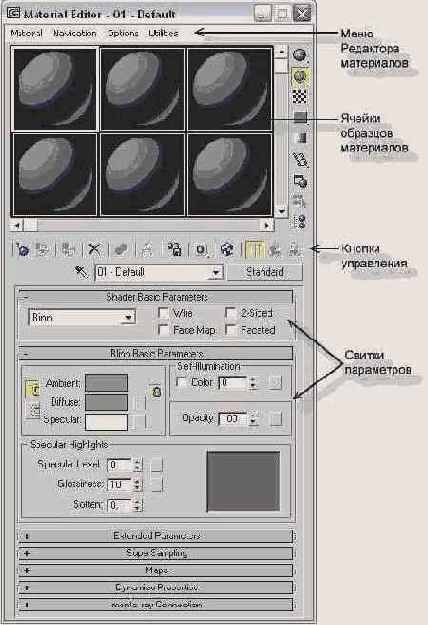This screenshot has height=625, width=428.
Task: Click the Standard material type button
Action: [265, 272]
